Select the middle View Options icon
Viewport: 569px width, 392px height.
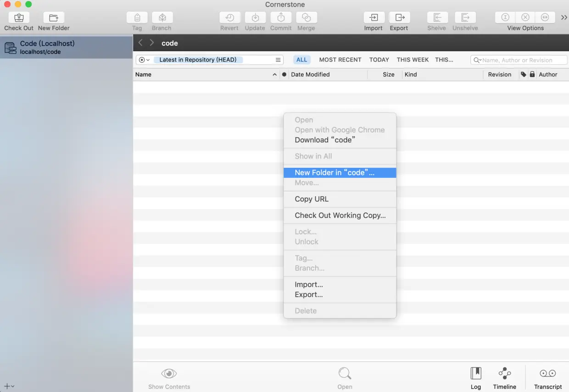525,17
